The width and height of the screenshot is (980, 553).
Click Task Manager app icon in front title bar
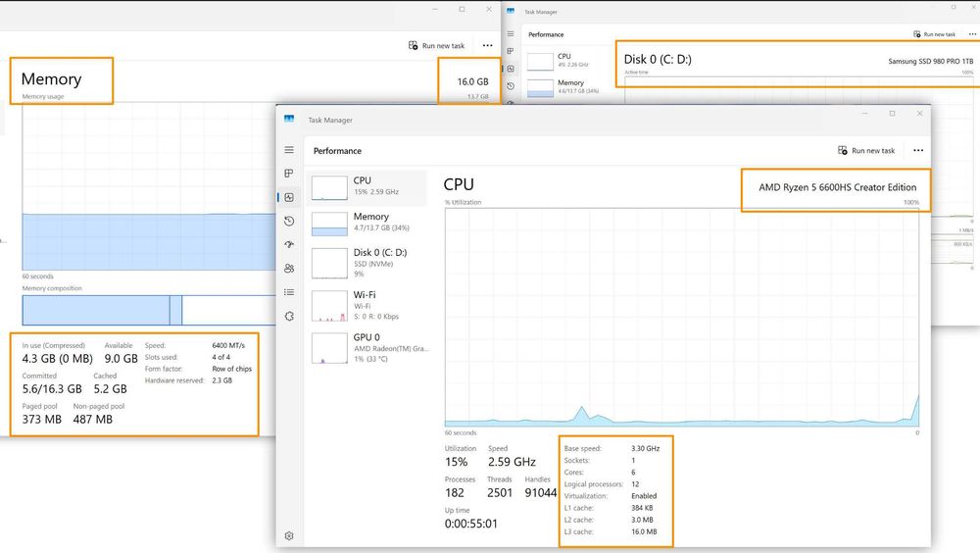click(x=289, y=119)
